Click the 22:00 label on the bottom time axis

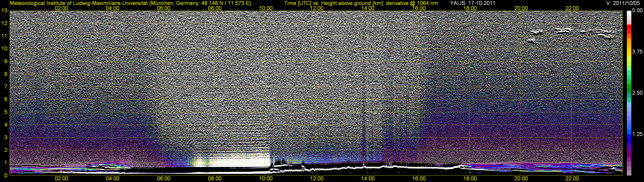tap(572, 179)
